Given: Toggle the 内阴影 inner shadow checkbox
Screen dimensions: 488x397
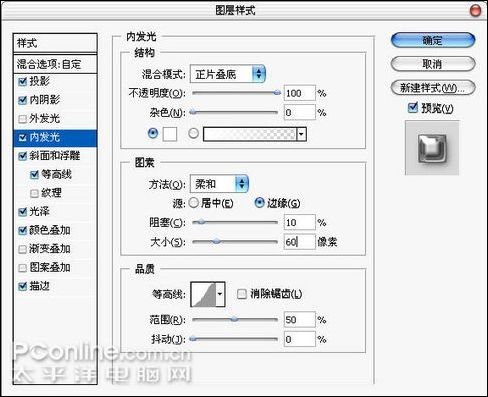Looking at the screenshot, I should click(x=22, y=100).
